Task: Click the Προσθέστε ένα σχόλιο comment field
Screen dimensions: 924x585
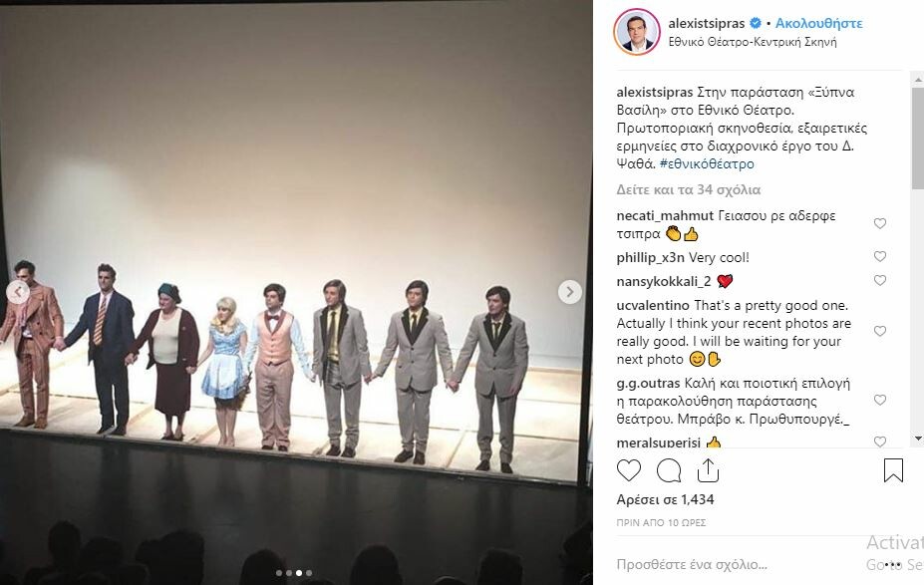Action: [692, 564]
